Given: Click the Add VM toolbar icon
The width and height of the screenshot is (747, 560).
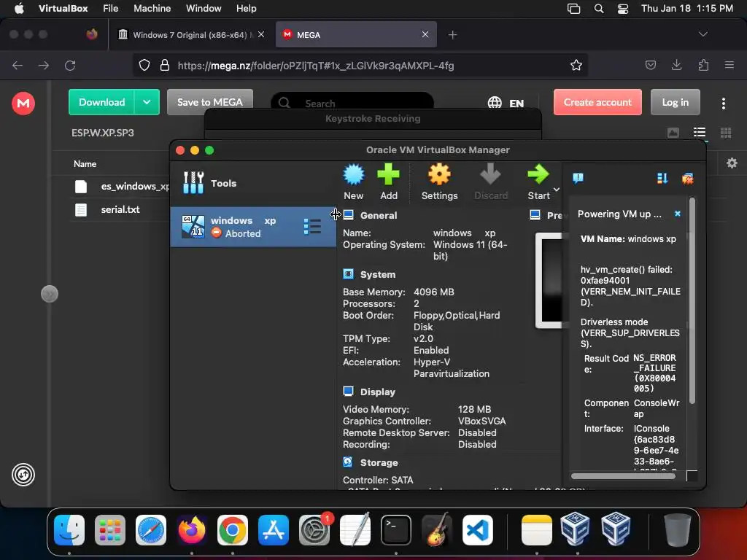Looking at the screenshot, I should 388,182.
